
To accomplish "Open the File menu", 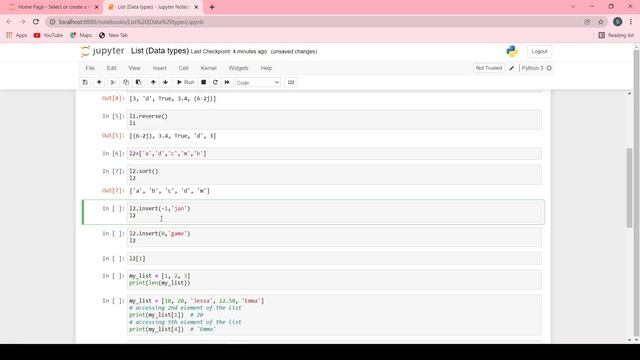I will pos(90,68).
